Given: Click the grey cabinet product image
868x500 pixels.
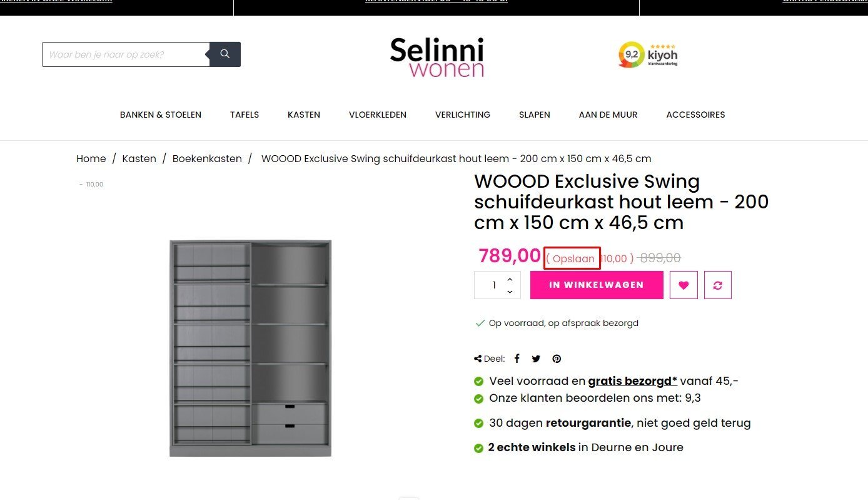Looking at the screenshot, I should click(250, 348).
